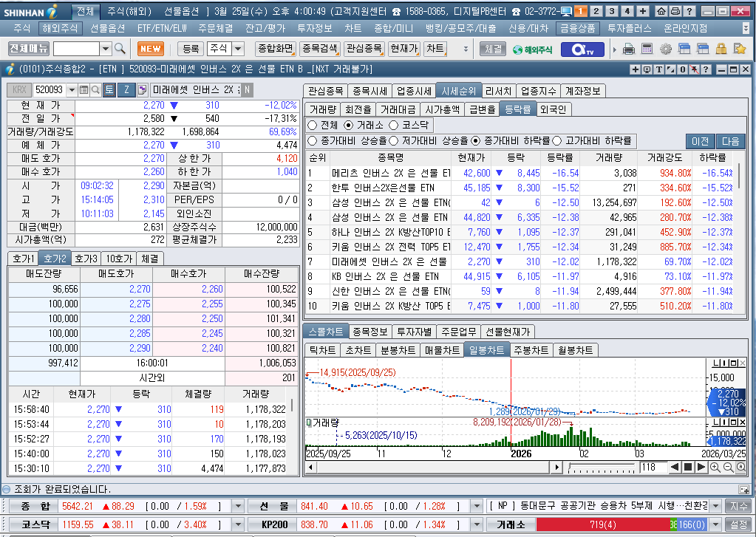Click the chart zoom-out magnifier icon
This screenshot has width=756, height=537.
click(728, 467)
